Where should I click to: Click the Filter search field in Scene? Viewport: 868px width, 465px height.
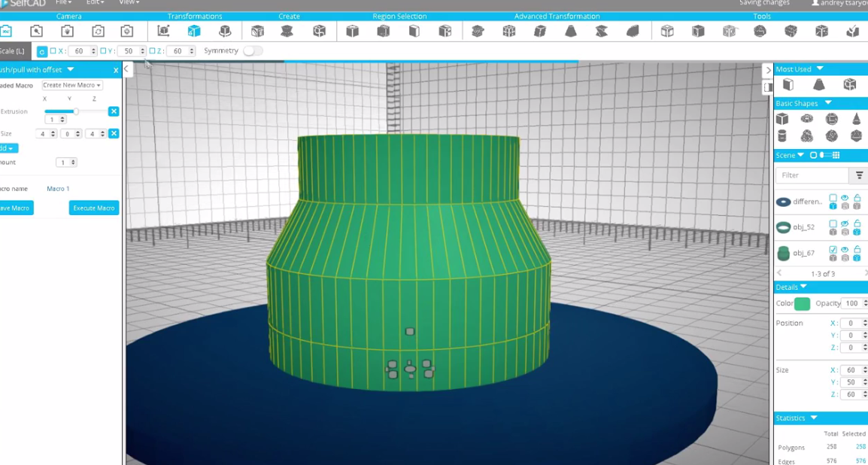point(812,175)
